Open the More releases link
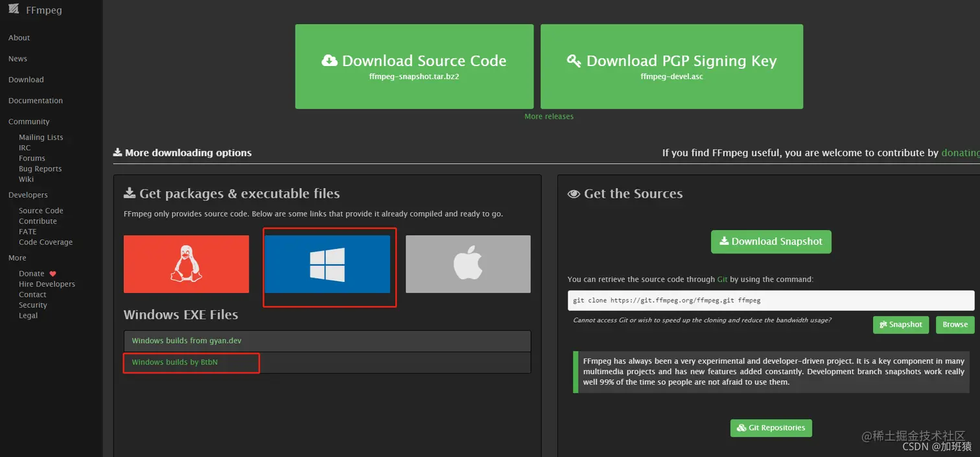This screenshot has width=980, height=457. (549, 117)
